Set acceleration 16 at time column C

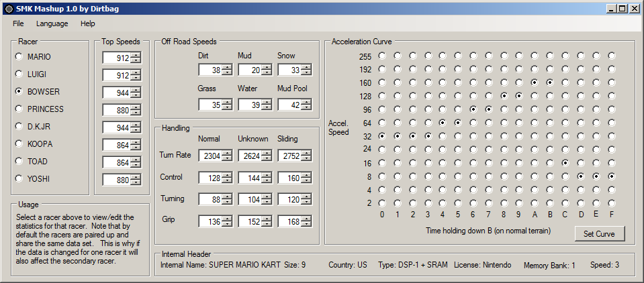565,163
